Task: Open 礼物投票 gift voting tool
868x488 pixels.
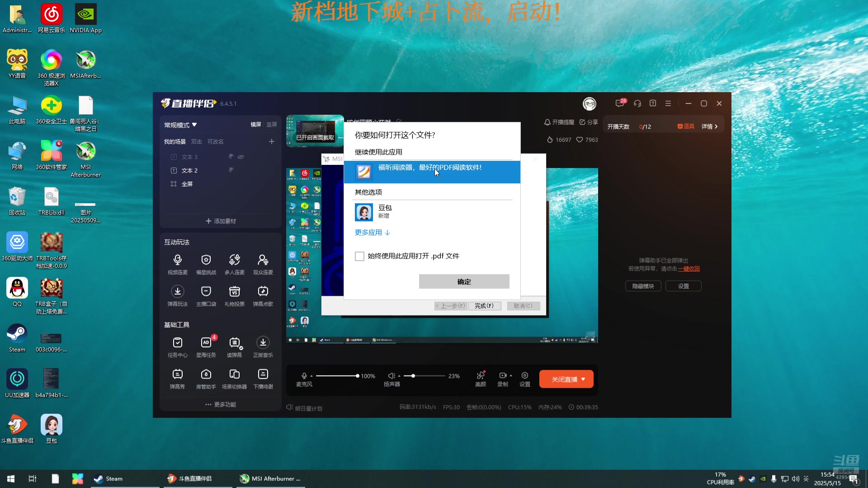Action: pyautogui.click(x=234, y=292)
